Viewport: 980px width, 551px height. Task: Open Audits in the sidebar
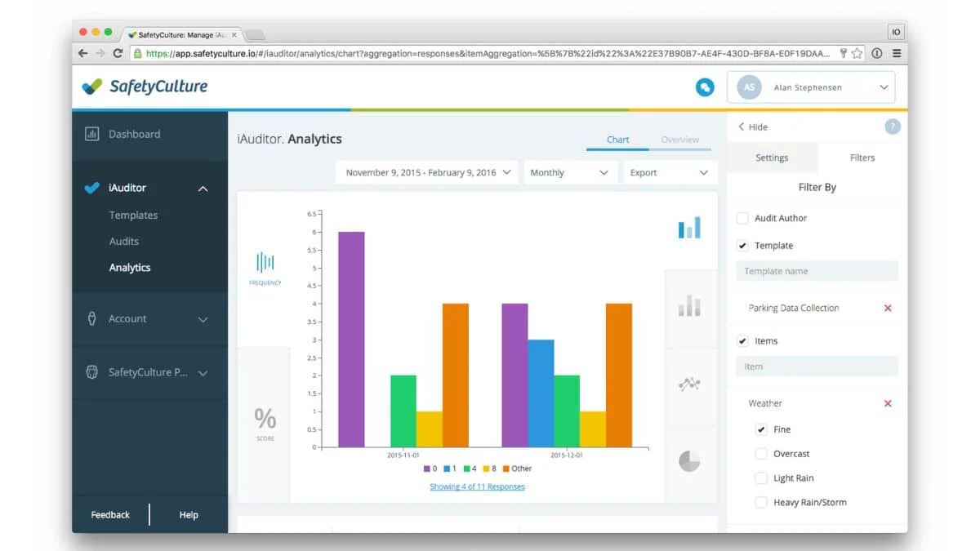coord(124,242)
